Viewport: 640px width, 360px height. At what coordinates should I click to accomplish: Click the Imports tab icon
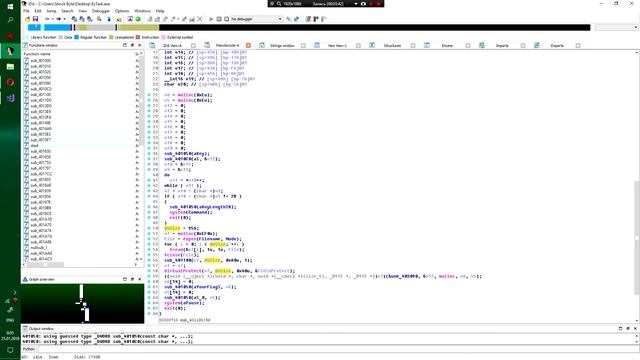(482, 45)
